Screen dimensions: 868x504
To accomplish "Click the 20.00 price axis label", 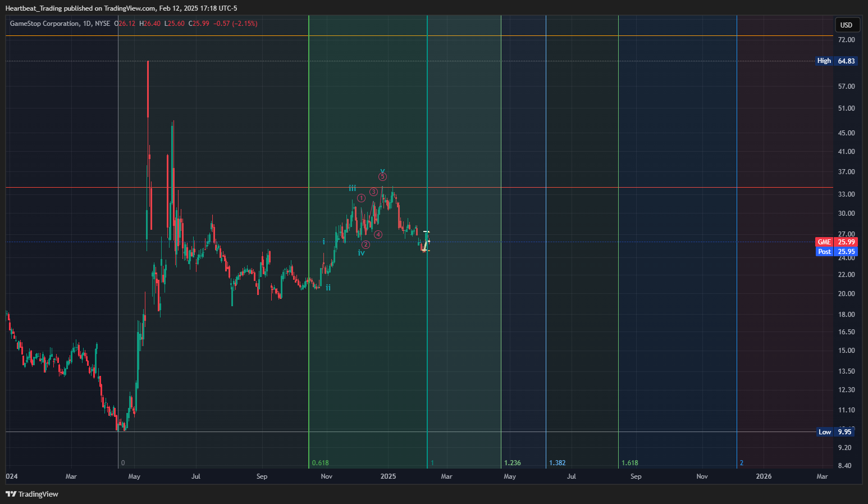I will 846,294.
